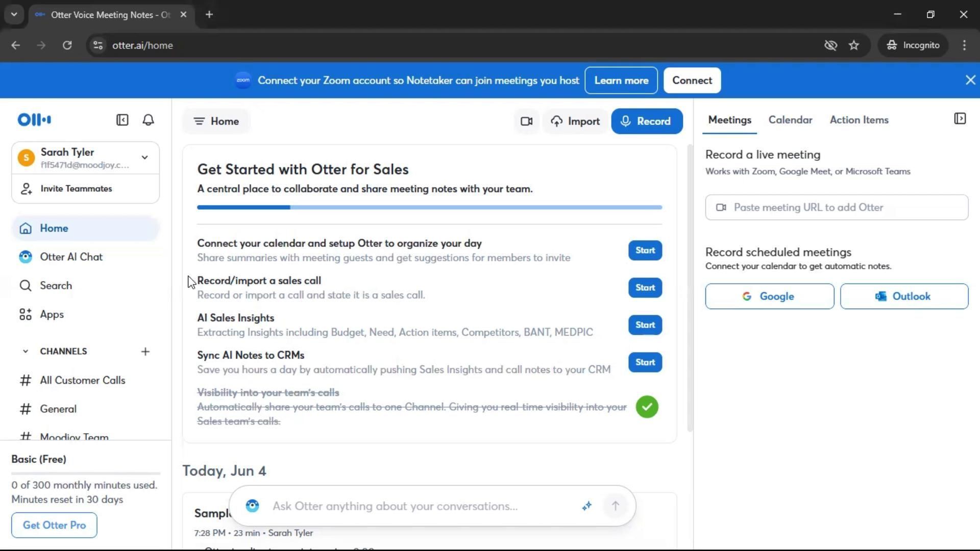Add a new channel with plus icon
This screenshot has height=551, width=980.
145,352
